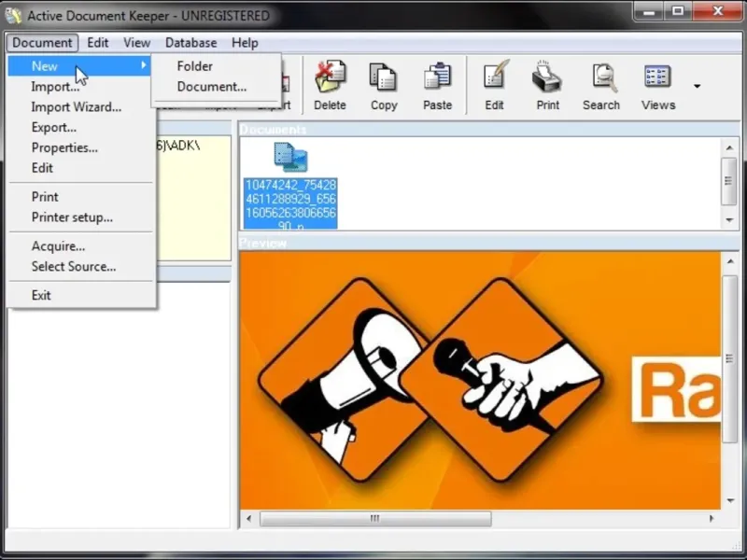747x560 pixels.
Task: Choose Select Source... menu entry
Action: [74, 267]
